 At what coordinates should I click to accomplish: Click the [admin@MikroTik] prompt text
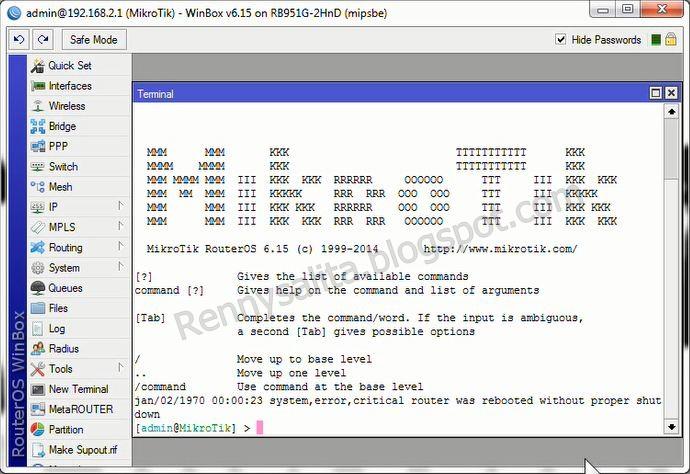coord(185,428)
